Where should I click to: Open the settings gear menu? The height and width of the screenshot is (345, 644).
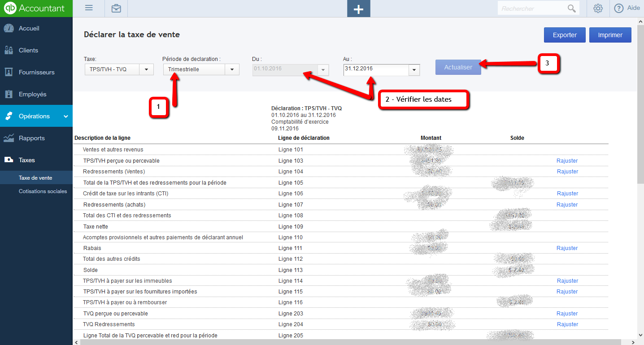coord(598,8)
